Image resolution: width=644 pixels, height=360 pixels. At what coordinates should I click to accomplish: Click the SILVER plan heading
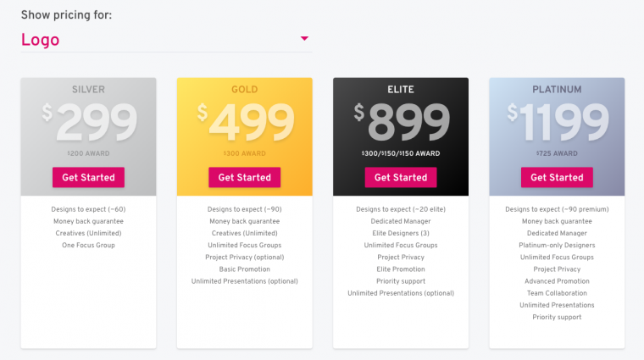pos(89,89)
